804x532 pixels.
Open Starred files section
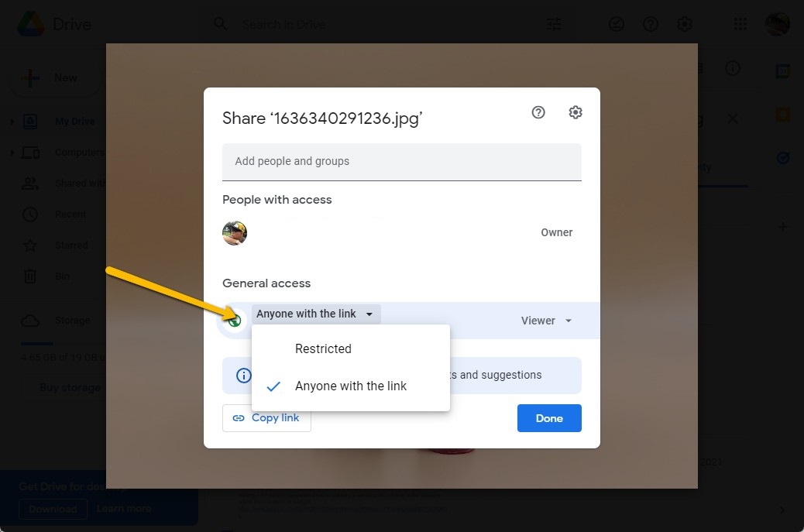71,245
